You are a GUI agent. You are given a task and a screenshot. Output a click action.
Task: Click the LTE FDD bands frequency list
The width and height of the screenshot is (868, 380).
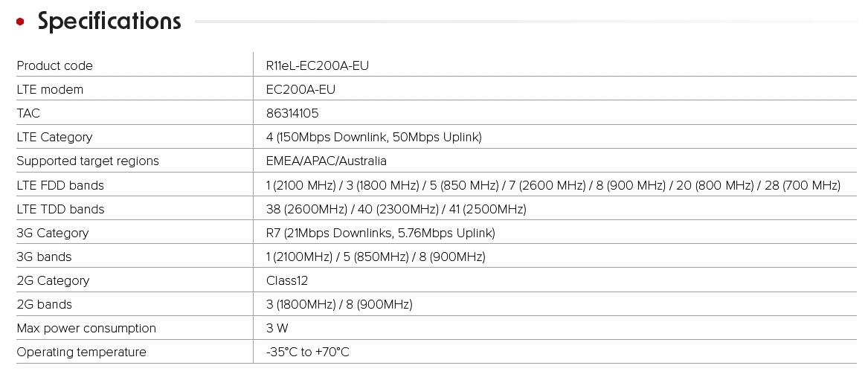(553, 185)
